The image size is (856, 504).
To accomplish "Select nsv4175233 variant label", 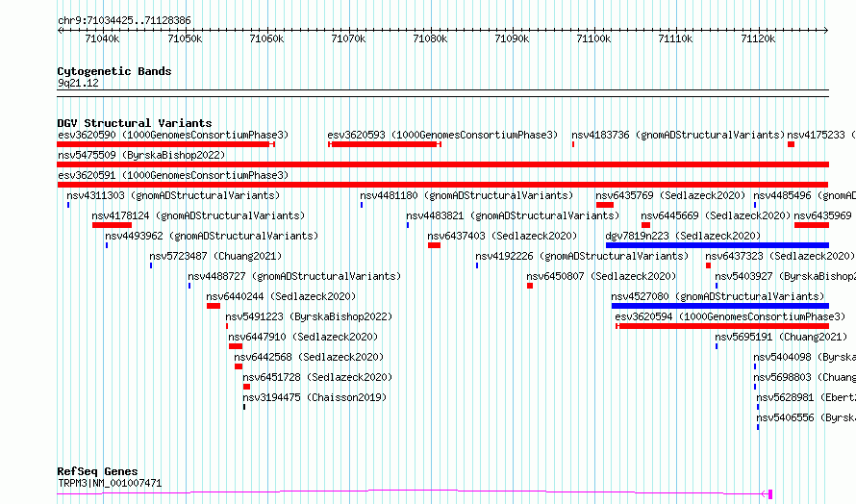I will [821, 135].
